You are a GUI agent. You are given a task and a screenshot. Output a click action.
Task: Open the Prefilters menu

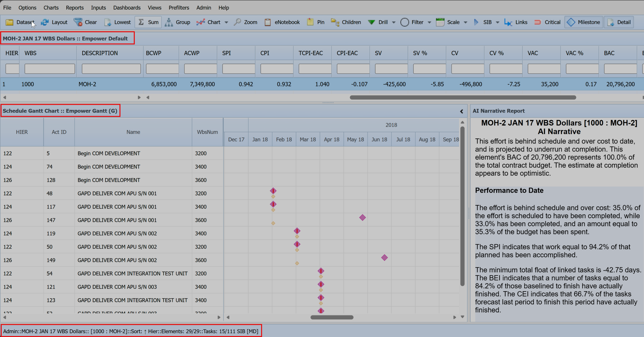pos(179,8)
